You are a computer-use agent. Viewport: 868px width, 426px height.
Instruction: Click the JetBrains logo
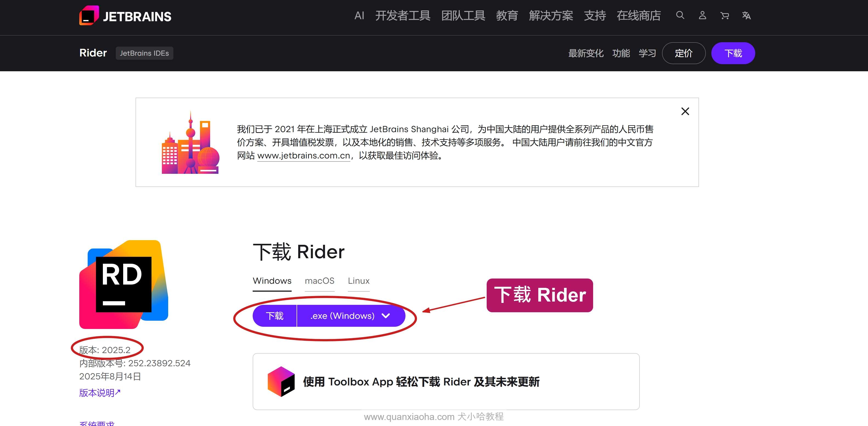click(125, 16)
